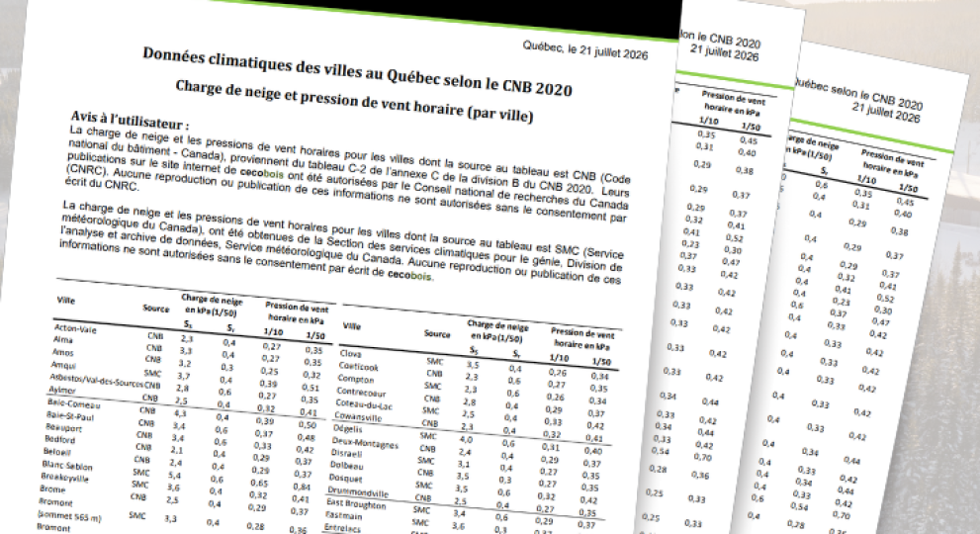This screenshot has height=534, width=980.
Task: Click the city name "Blanc-Sablon"
Action: (67, 465)
